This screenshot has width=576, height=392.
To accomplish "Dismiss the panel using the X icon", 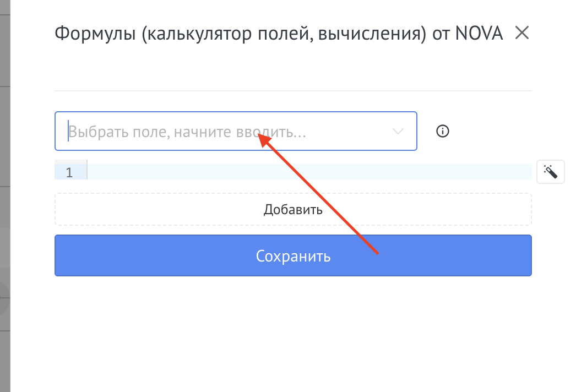I will [x=521, y=34].
